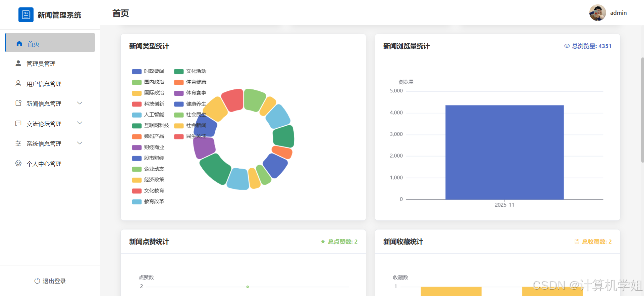Click the 总收藏数: 2 label

click(597, 242)
